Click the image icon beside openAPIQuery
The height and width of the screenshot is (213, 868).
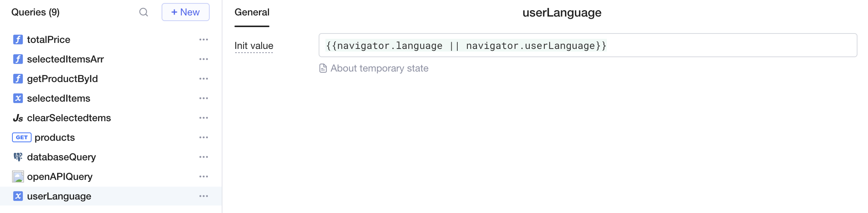pyautogui.click(x=18, y=176)
